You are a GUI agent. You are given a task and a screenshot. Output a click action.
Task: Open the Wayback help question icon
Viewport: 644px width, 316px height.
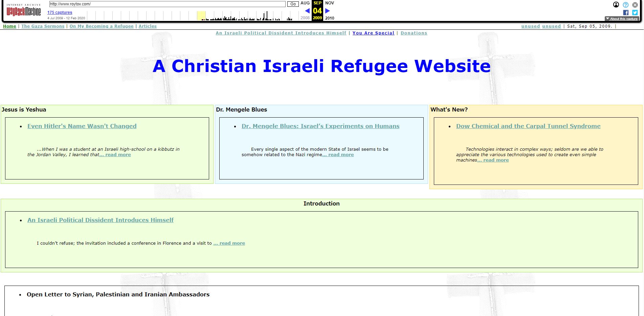(625, 5)
